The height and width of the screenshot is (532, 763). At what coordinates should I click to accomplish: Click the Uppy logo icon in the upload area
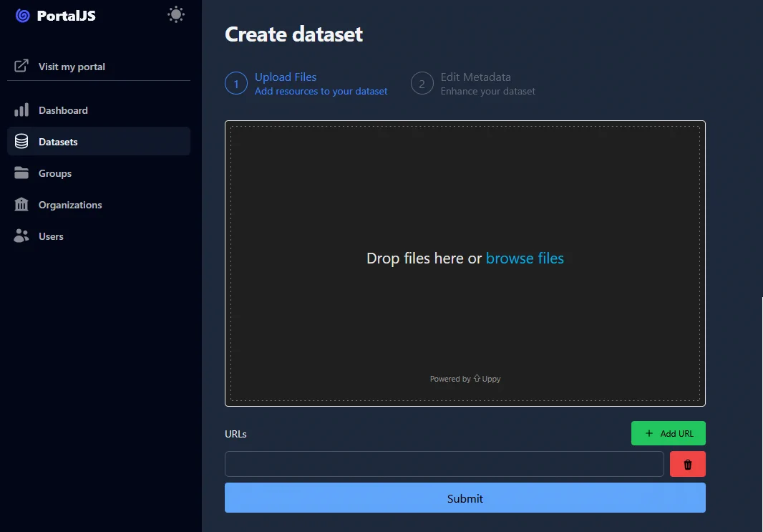click(x=476, y=378)
